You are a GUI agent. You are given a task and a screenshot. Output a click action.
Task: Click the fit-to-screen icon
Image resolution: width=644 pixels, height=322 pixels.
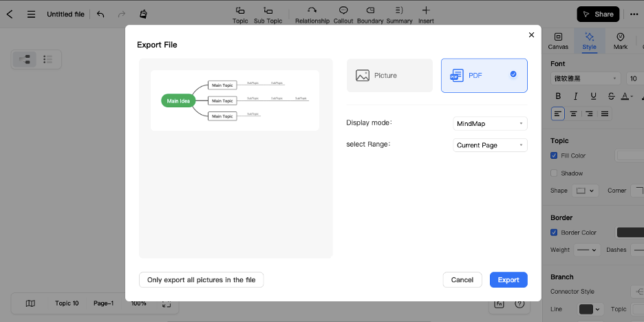167,303
